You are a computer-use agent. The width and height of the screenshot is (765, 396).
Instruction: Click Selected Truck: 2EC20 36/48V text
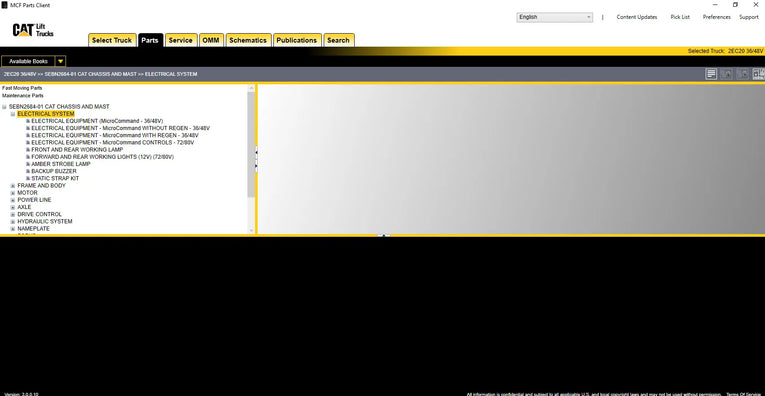pos(725,51)
